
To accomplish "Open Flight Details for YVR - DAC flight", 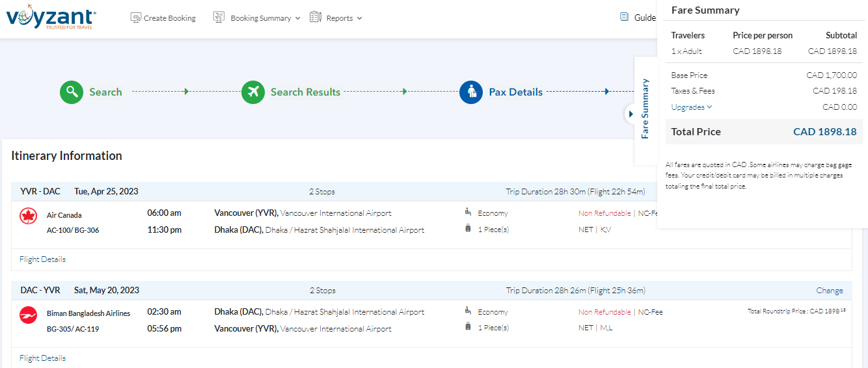I will 42,259.
